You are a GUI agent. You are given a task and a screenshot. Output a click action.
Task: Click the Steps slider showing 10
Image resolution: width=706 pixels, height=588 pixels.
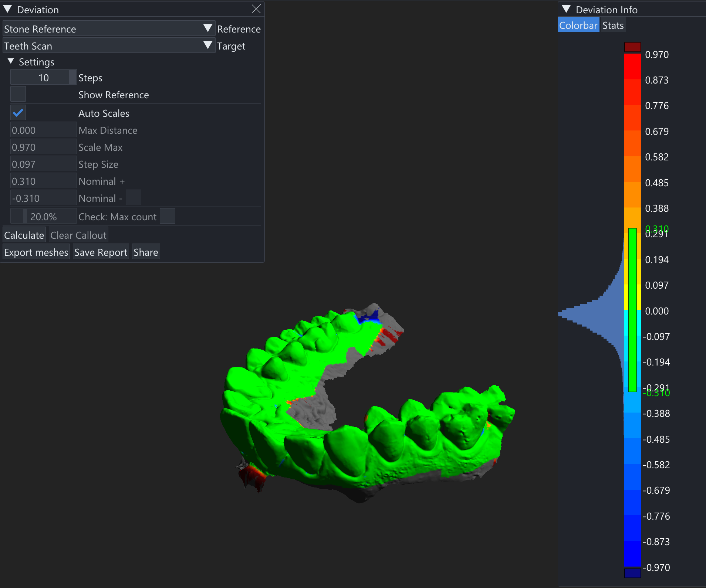[43, 78]
